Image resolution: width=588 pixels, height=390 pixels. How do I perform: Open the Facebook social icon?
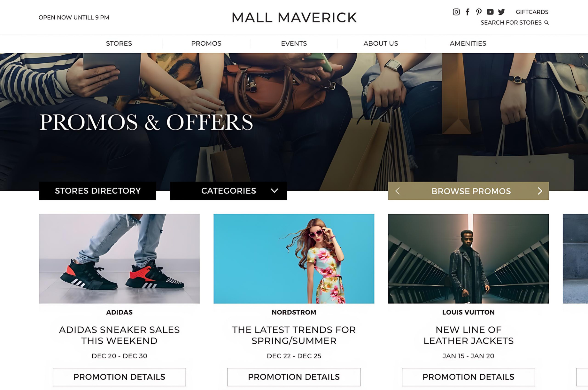468,12
